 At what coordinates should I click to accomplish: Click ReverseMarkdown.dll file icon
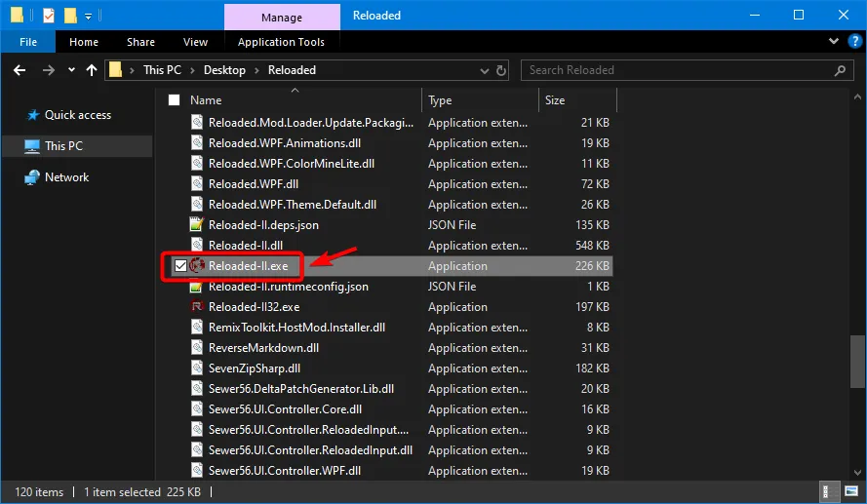(x=197, y=348)
